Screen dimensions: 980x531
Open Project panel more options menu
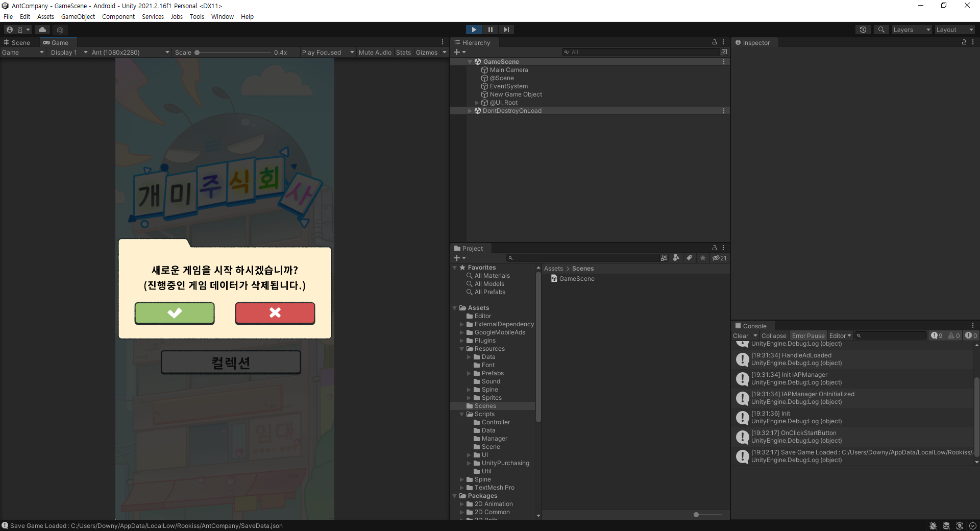[x=723, y=248]
